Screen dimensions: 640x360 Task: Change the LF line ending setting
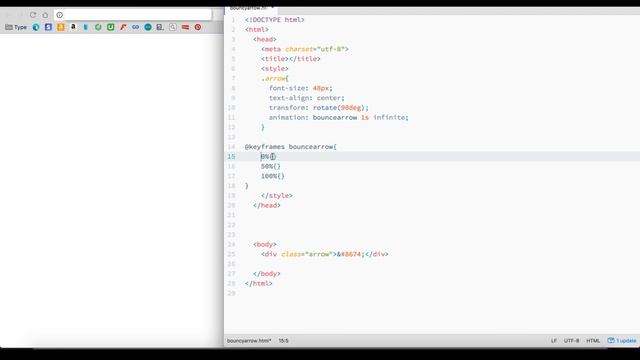[x=553, y=340]
